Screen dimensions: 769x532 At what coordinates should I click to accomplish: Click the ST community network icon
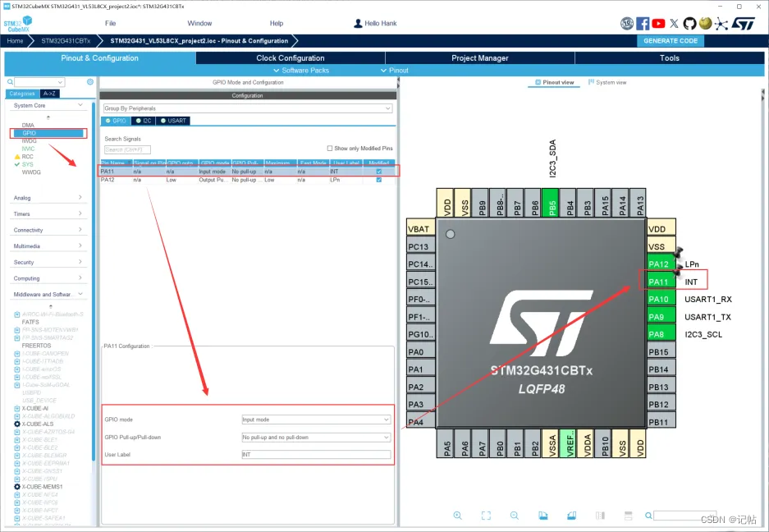click(x=721, y=24)
